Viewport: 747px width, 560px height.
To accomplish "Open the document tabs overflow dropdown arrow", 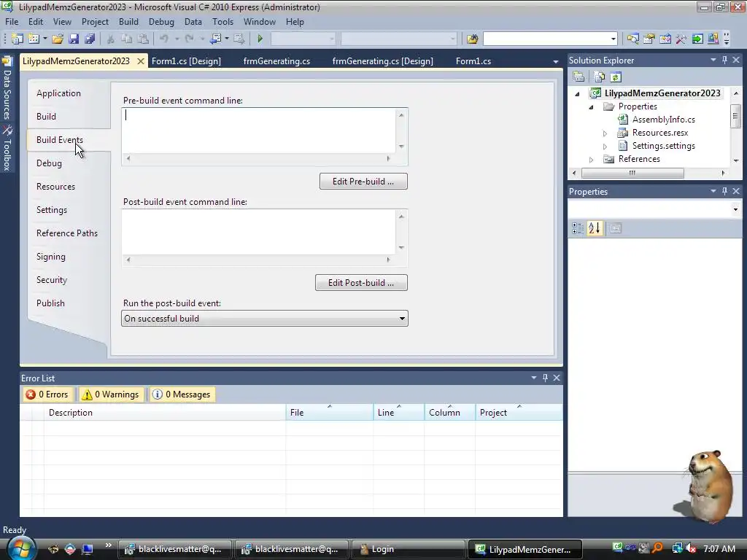I will tap(555, 61).
